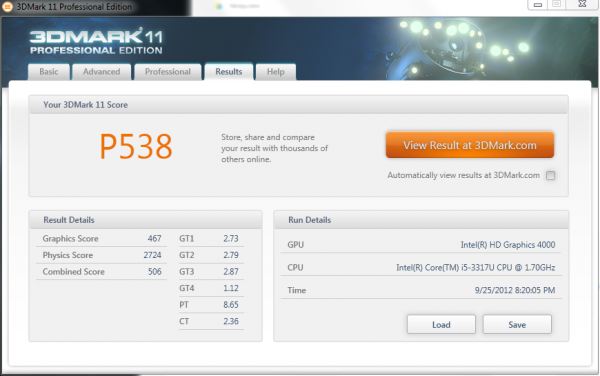Image resolution: width=600 pixels, height=376 pixels.
Task: Click the P538 score value
Action: tap(136, 146)
